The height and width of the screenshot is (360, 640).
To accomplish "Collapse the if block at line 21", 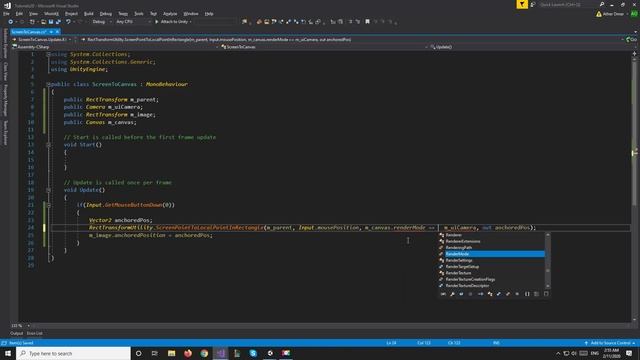I will tap(48, 205).
